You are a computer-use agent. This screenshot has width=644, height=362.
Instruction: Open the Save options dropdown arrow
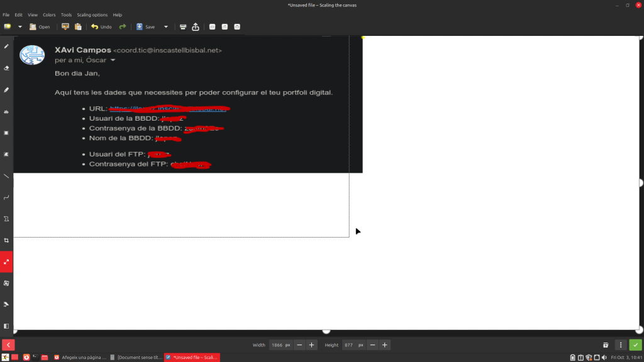[166, 27]
